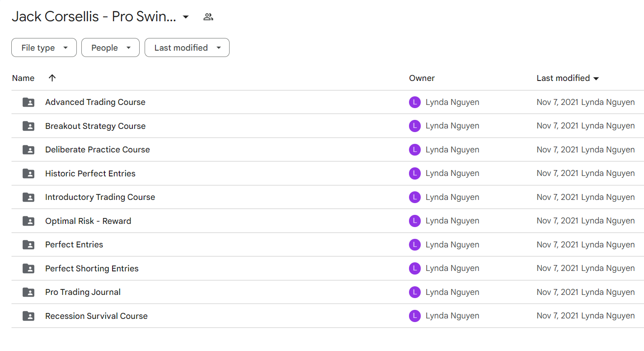Select the Breakout Strategy Course folder name
Image resolution: width=644 pixels, height=351 pixels.
tap(95, 126)
